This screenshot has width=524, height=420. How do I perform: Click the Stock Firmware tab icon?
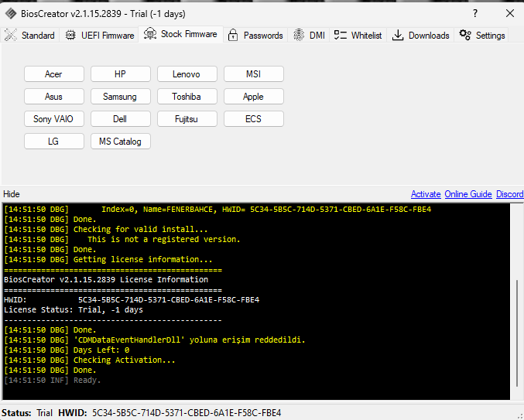[150, 34]
